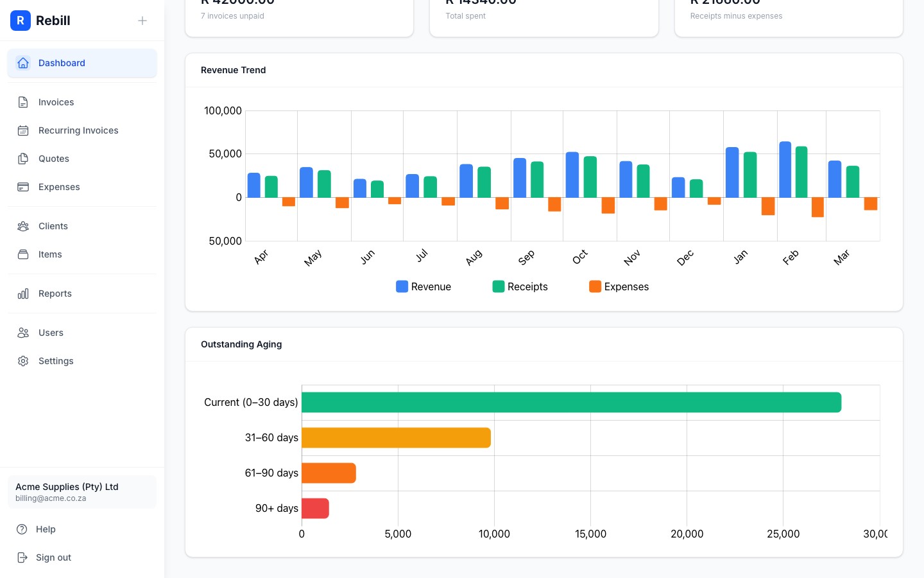
Task: Select the Invoices document icon
Action: click(x=23, y=102)
